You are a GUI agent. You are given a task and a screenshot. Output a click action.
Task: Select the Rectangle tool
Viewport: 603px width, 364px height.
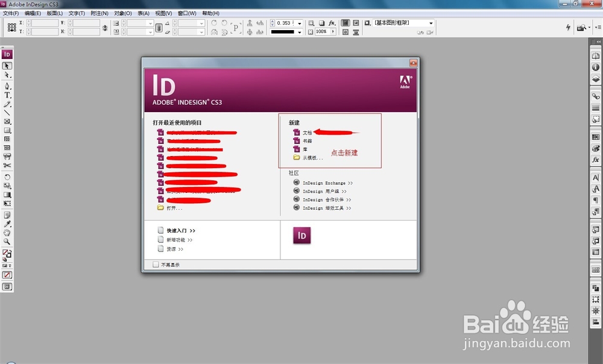click(x=7, y=130)
